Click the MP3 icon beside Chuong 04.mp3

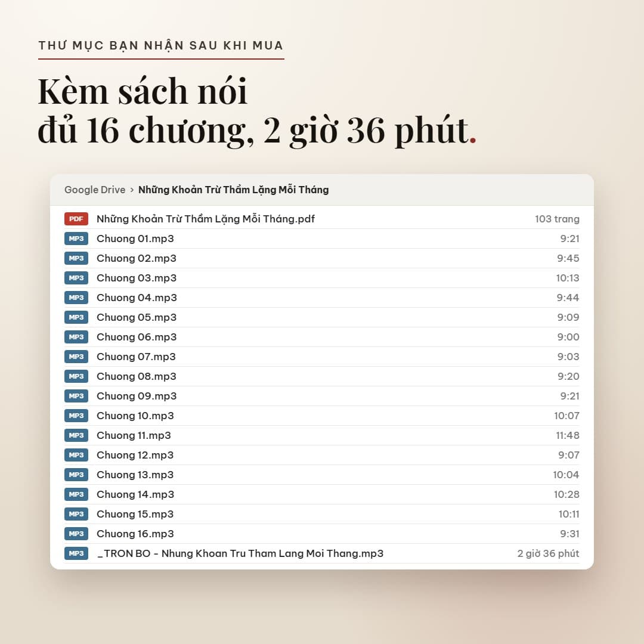click(x=76, y=298)
